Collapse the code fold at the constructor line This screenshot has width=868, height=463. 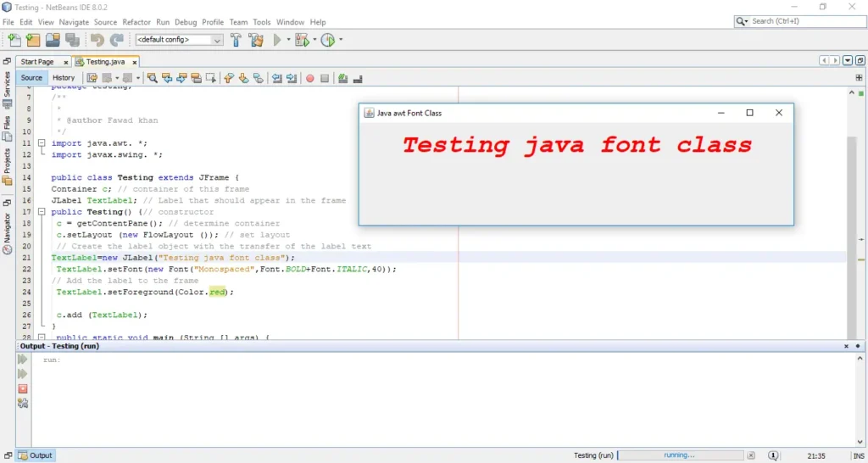[40, 212]
